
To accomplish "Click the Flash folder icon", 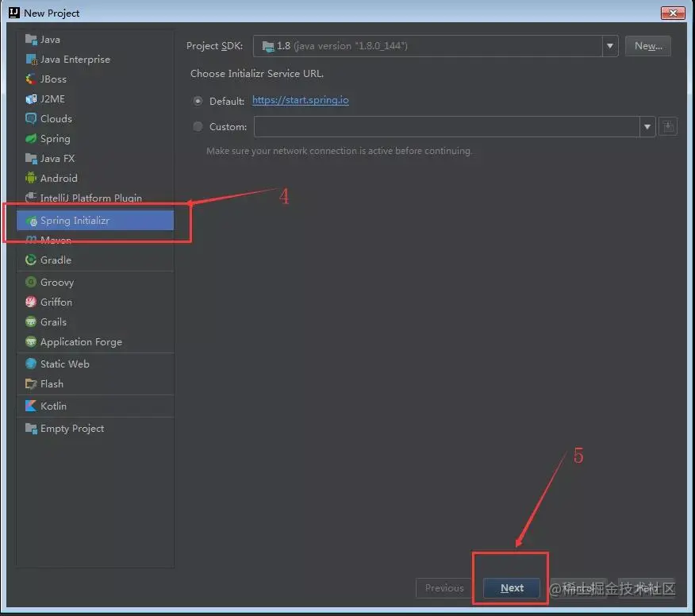I will [x=31, y=383].
